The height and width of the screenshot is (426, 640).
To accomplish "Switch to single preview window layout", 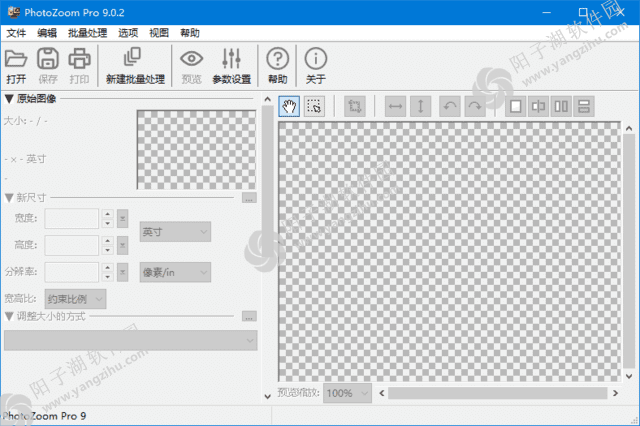I will [516, 106].
